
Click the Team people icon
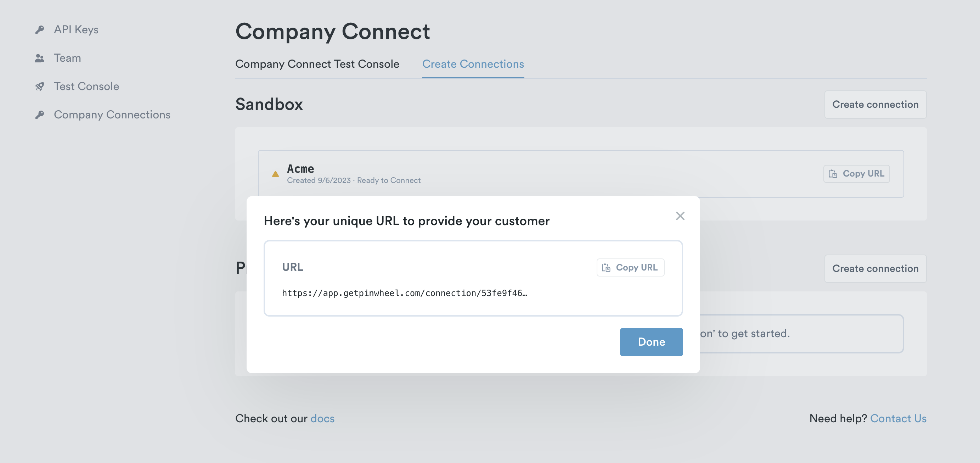(x=40, y=58)
